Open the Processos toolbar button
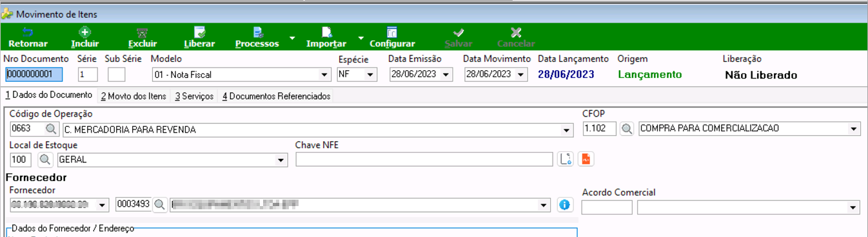Viewport: 868px width, 237px height. [257, 37]
